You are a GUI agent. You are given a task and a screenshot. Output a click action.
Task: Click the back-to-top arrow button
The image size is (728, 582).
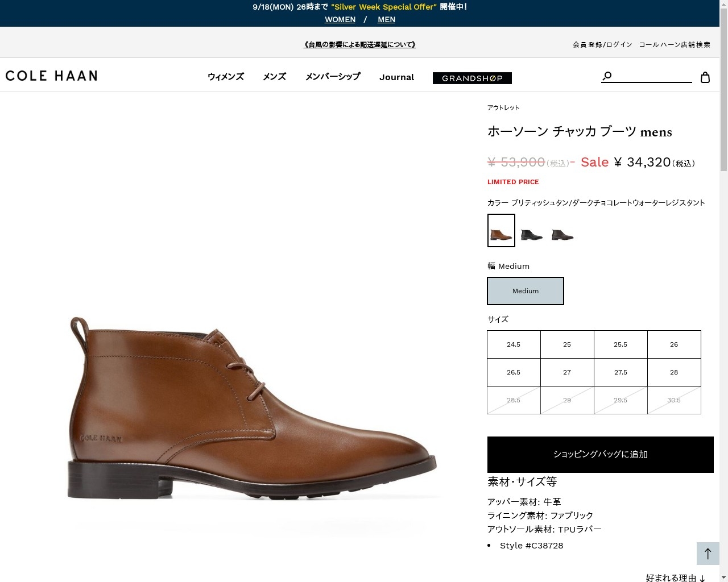point(708,553)
